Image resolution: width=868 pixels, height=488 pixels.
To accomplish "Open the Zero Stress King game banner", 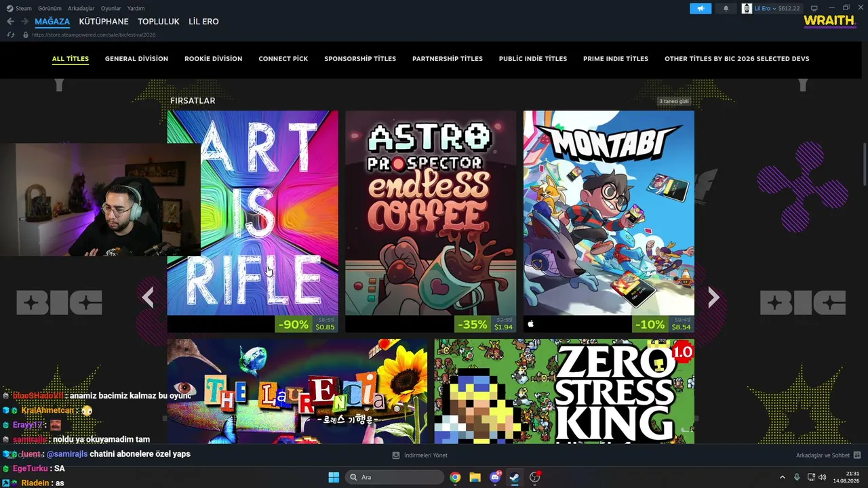I will click(x=564, y=392).
